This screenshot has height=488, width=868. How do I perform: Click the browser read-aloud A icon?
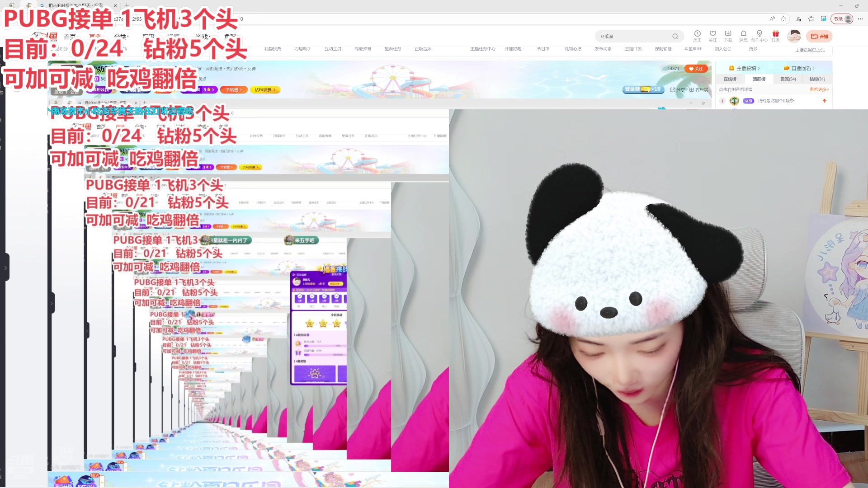(x=772, y=19)
